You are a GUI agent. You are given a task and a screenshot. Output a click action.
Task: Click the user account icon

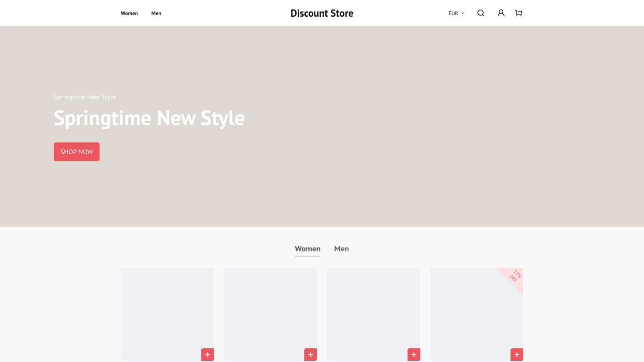[x=501, y=13]
